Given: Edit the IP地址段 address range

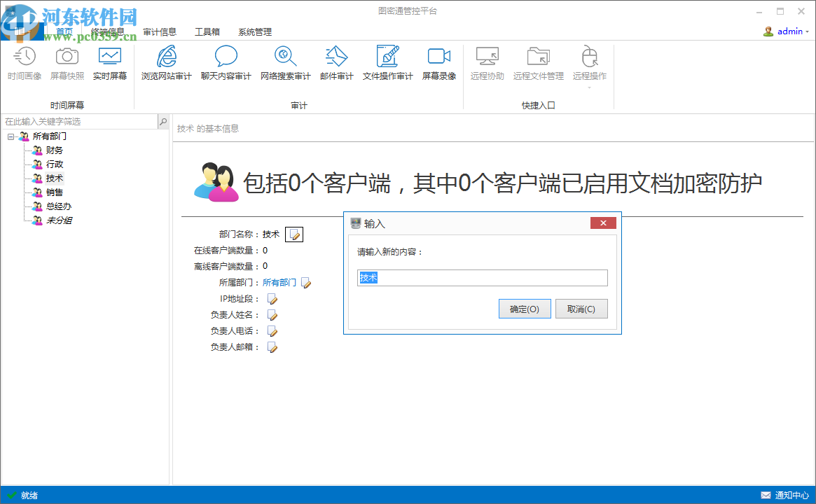Looking at the screenshot, I should pos(272,298).
